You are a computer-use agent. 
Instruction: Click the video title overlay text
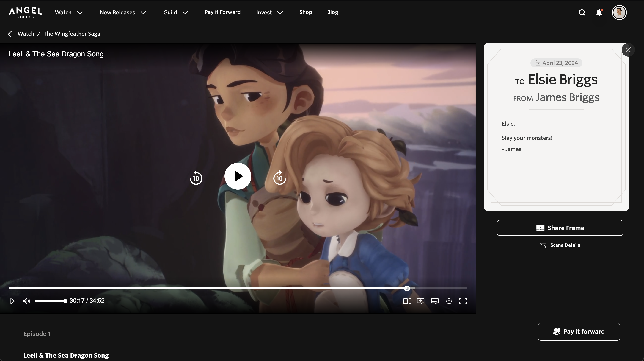(56, 54)
